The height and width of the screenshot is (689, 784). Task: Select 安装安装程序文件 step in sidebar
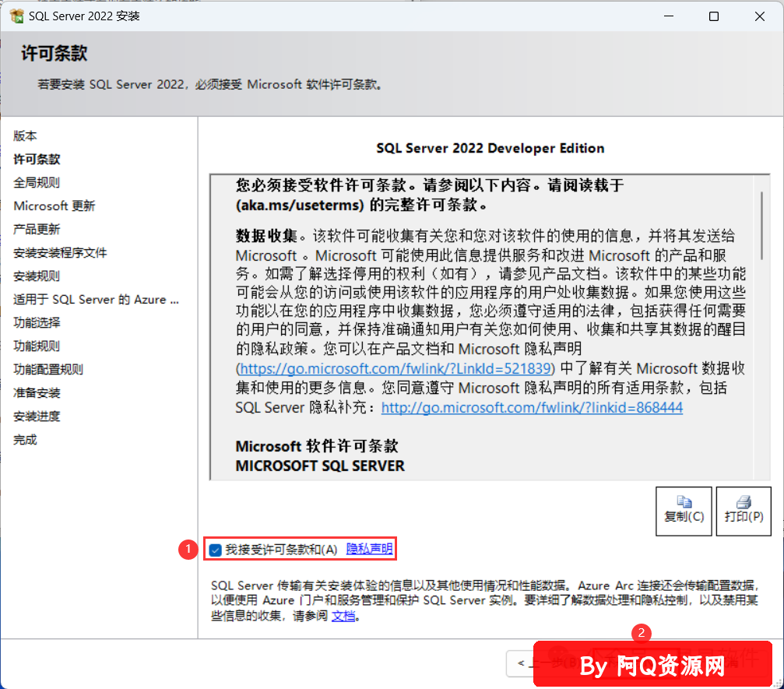pos(60,253)
